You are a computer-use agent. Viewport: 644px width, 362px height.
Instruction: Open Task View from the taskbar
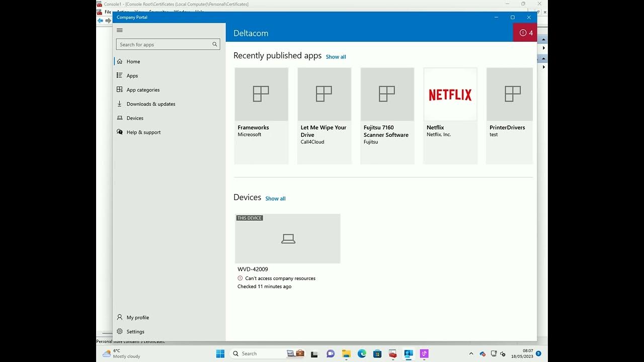click(314, 353)
